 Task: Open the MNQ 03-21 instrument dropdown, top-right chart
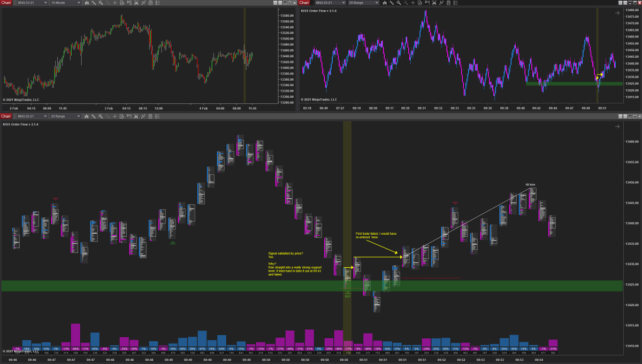point(331,3)
